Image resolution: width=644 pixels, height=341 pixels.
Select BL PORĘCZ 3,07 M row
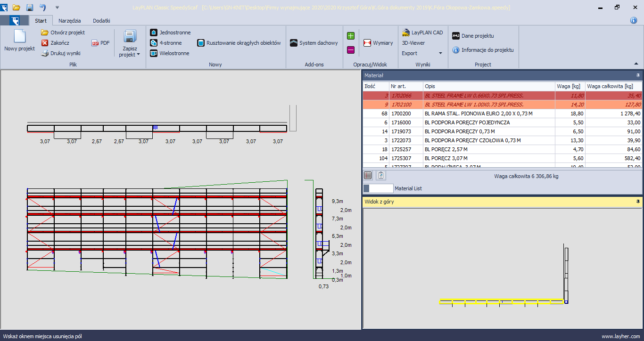point(503,158)
